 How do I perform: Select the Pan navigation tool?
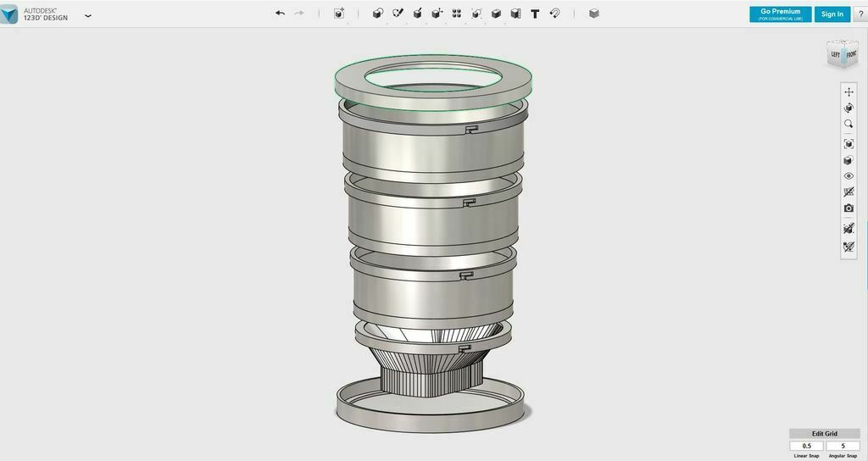(849, 92)
